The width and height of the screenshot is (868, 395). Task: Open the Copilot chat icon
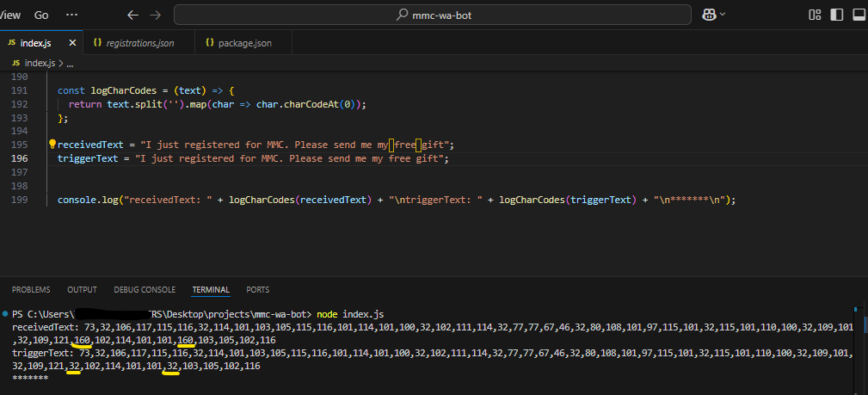709,15
